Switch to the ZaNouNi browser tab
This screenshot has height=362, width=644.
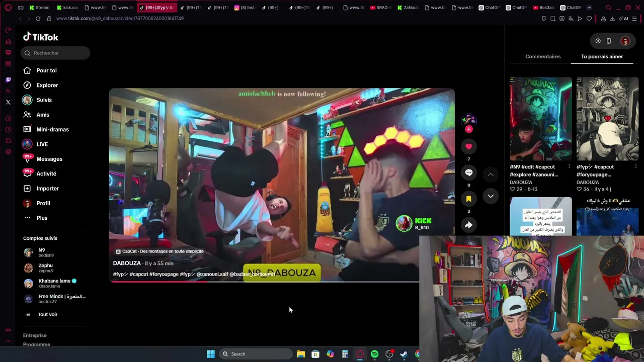coord(408,8)
